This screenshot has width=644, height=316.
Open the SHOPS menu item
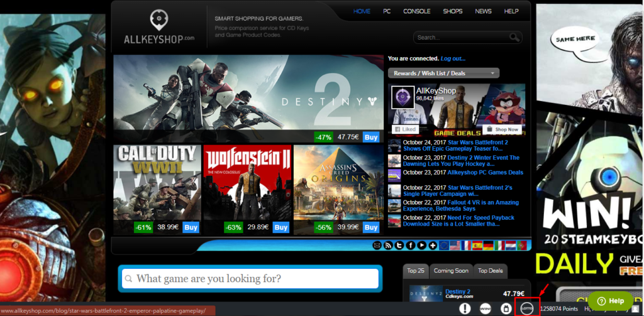(x=452, y=11)
